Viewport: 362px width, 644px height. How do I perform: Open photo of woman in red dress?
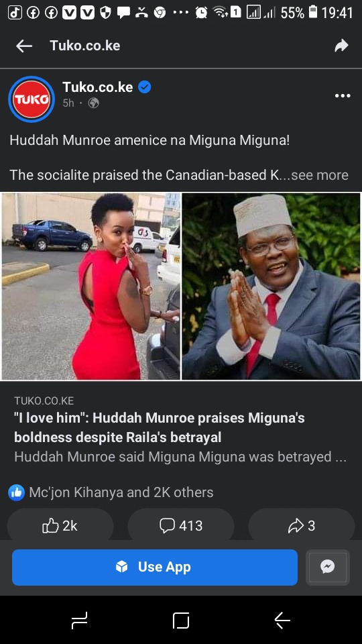(x=91, y=286)
